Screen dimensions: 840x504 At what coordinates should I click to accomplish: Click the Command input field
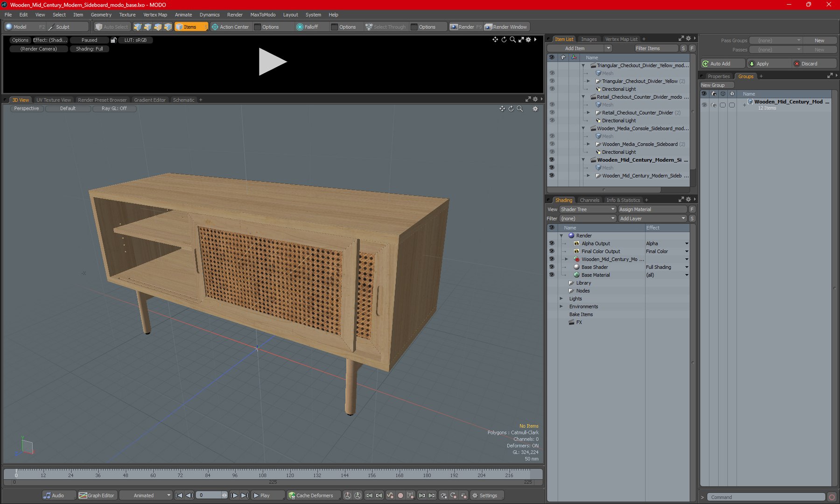[766, 497]
